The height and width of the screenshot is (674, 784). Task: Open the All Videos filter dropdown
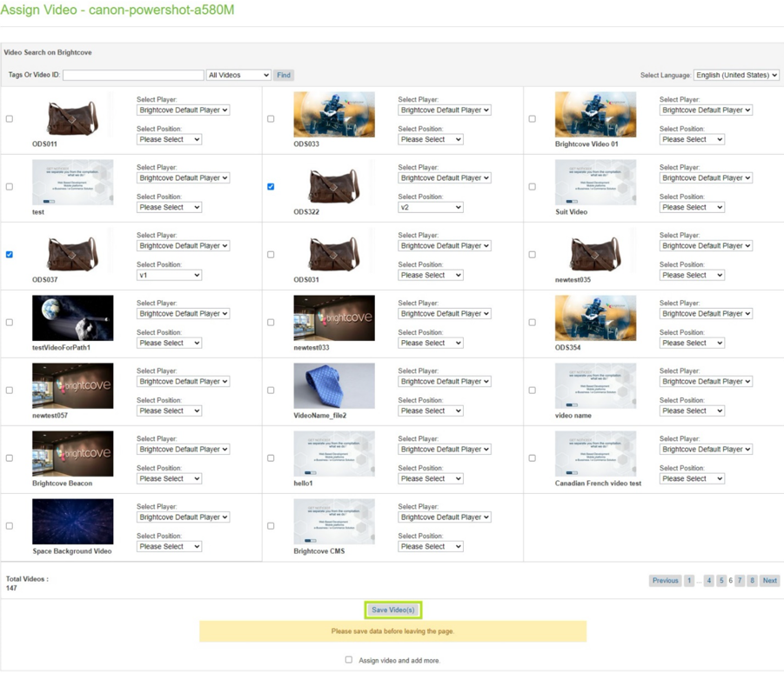(238, 75)
